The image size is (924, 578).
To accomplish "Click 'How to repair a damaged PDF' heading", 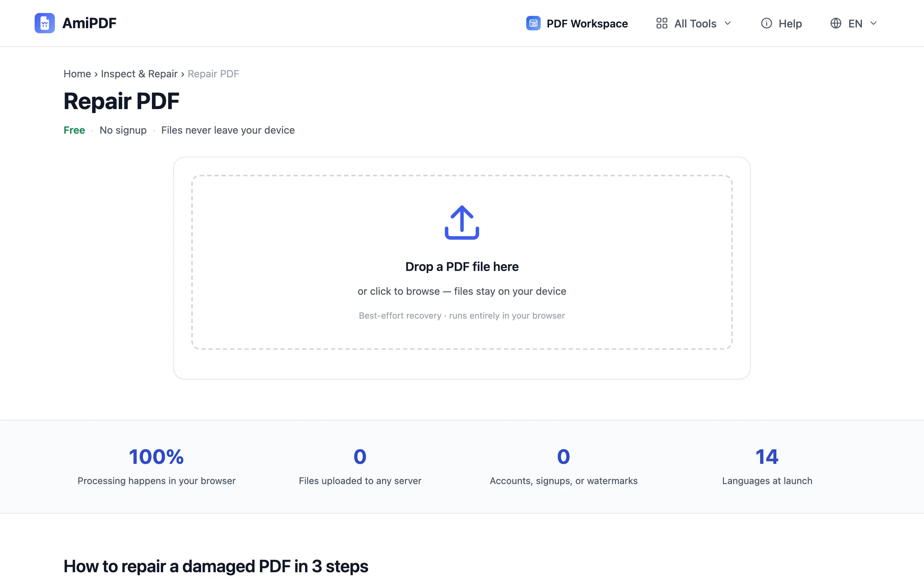I will click(x=216, y=566).
